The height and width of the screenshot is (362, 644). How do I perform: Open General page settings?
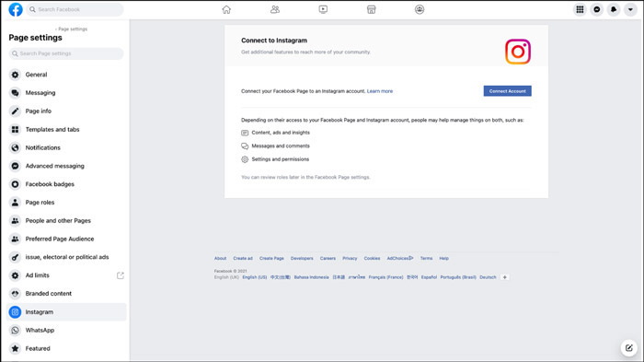click(66, 75)
